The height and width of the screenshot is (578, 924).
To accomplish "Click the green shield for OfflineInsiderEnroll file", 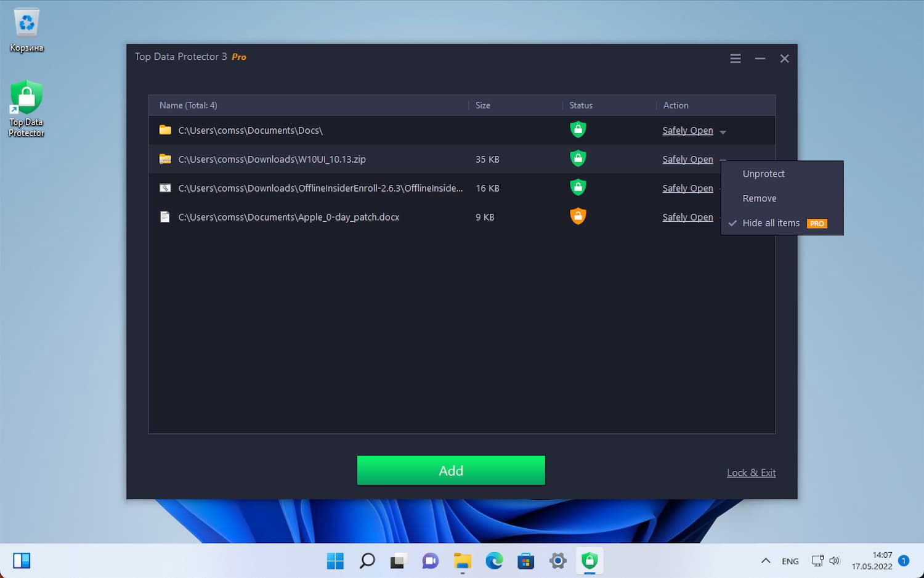I will pyautogui.click(x=578, y=187).
